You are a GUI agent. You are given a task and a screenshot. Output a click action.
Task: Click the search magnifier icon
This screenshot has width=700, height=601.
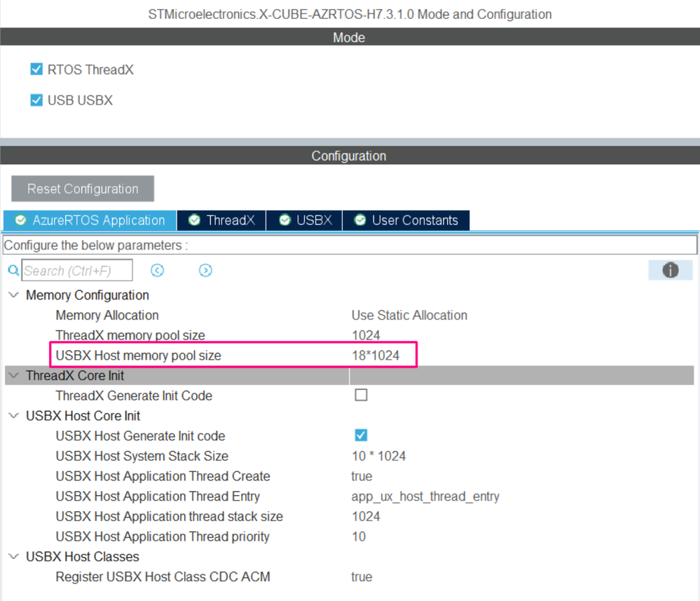(x=13, y=270)
